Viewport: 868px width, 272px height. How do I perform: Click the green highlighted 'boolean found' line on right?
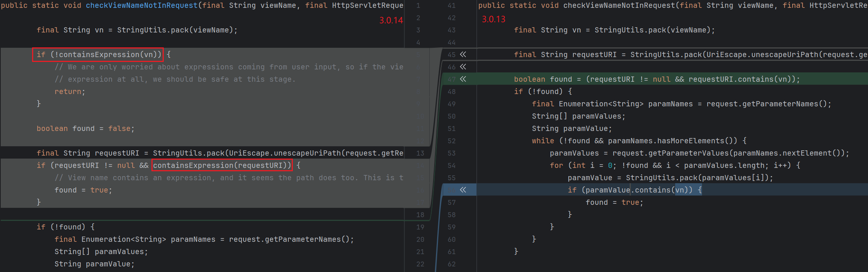point(657,79)
